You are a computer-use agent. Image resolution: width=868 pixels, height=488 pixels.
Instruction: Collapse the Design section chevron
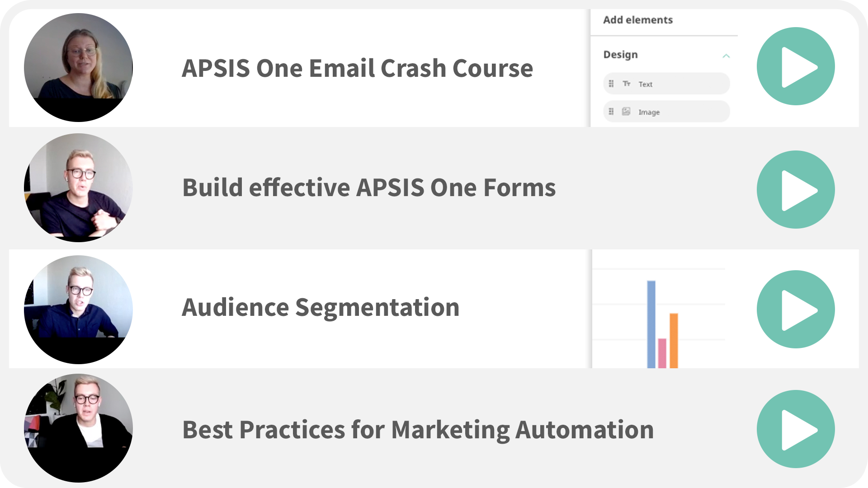tap(726, 56)
